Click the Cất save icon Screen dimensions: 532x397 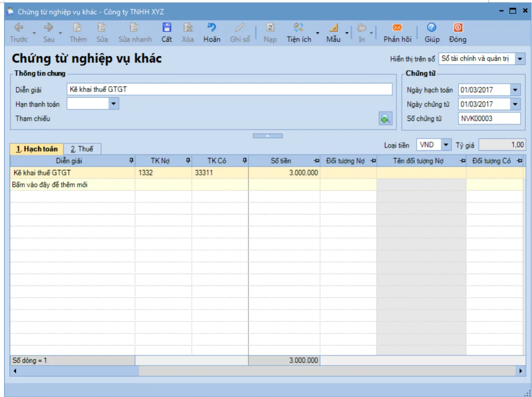click(167, 27)
